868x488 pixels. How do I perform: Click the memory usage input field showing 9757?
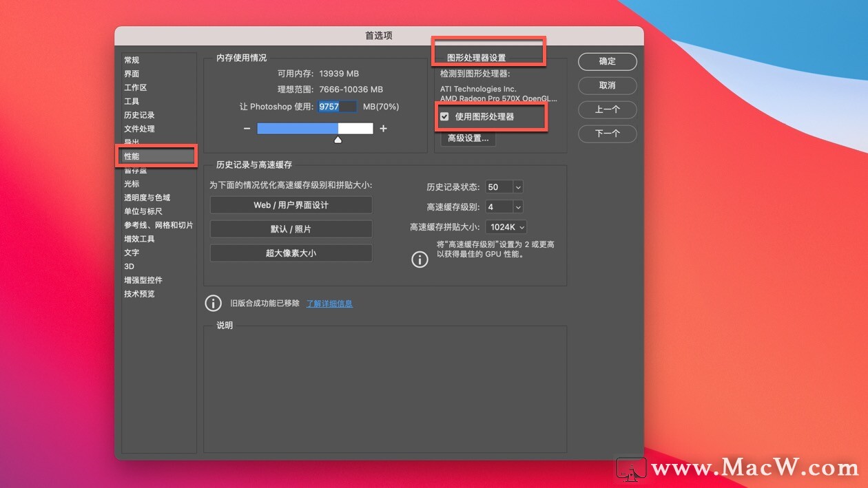[337, 106]
